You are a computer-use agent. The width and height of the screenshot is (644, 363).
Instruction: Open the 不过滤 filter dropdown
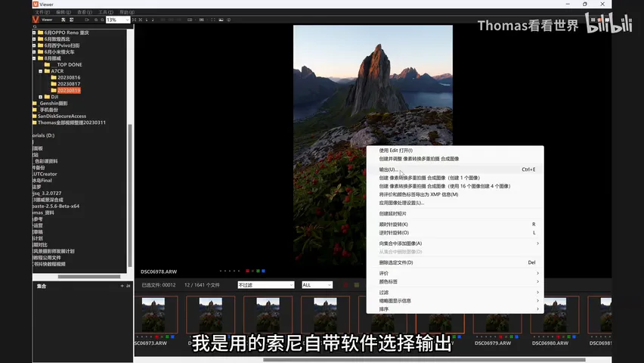coord(266,285)
